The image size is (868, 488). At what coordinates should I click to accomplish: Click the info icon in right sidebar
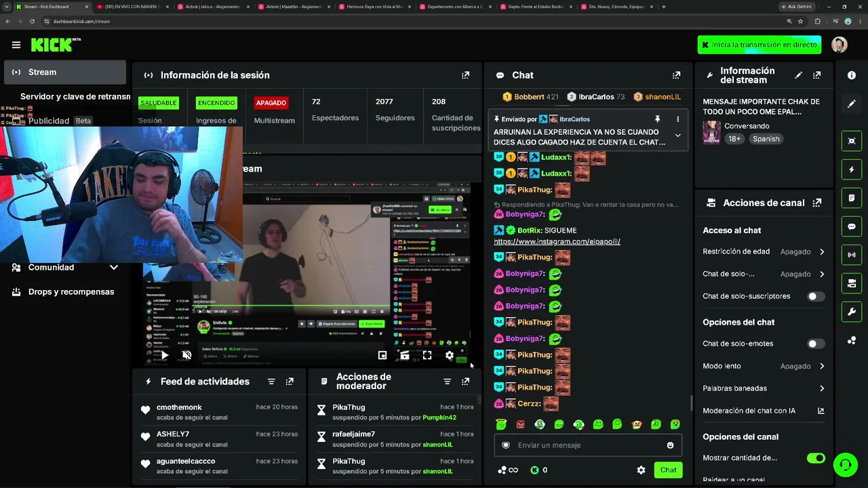pos(852,75)
